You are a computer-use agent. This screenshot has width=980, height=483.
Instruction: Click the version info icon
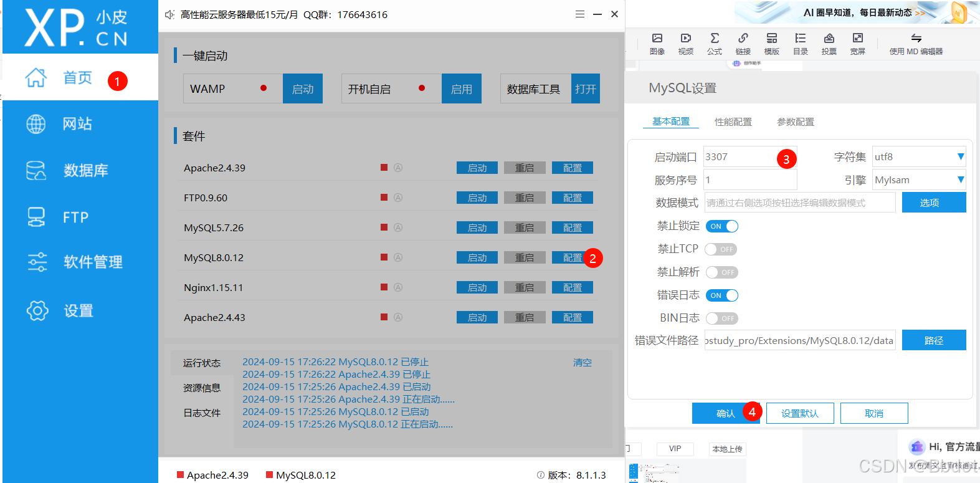pyautogui.click(x=541, y=475)
